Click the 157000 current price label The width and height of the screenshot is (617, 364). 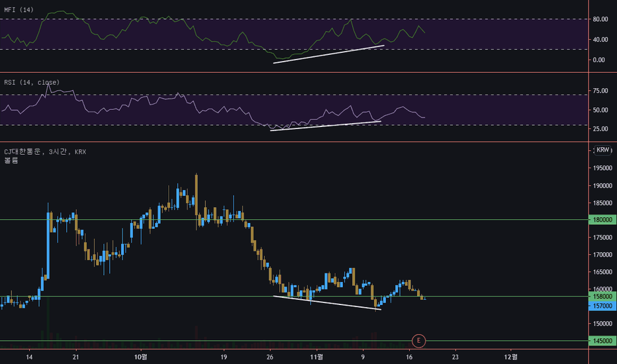coord(602,306)
